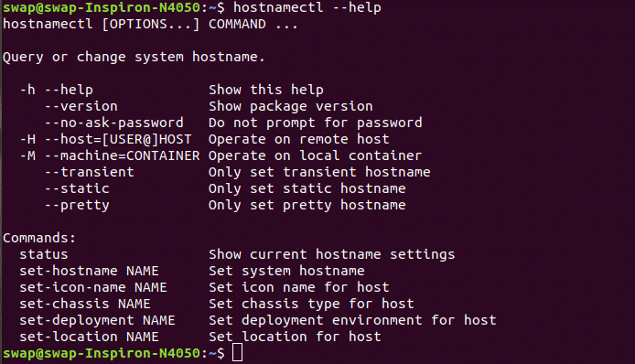Click the '--pretty' option text
This screenshot has height=364, width=635.
[77, 205]
